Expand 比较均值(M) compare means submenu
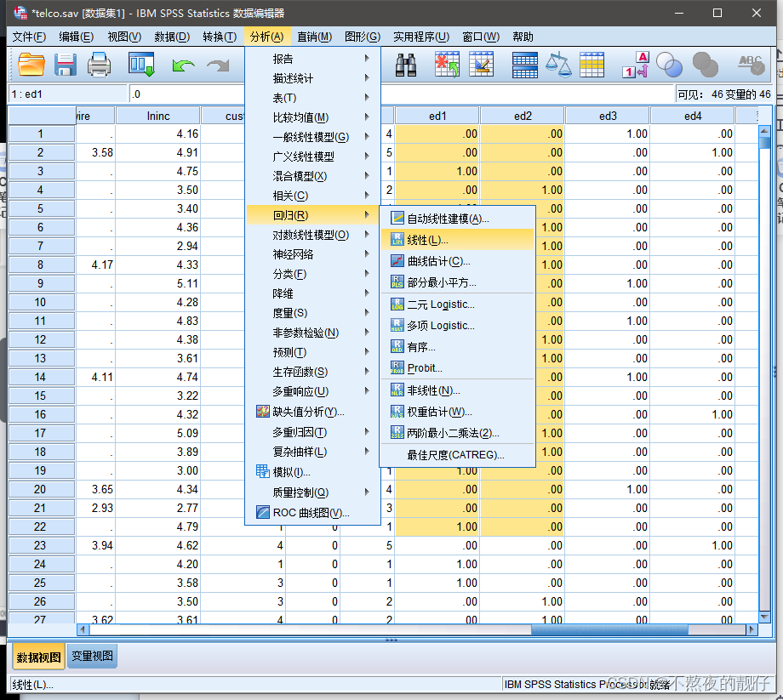 click(x=312, y=117)
